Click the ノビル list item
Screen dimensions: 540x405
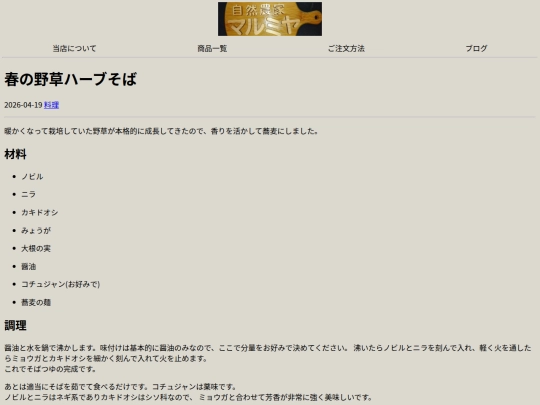pyautogui.click(x=32, y=177)
